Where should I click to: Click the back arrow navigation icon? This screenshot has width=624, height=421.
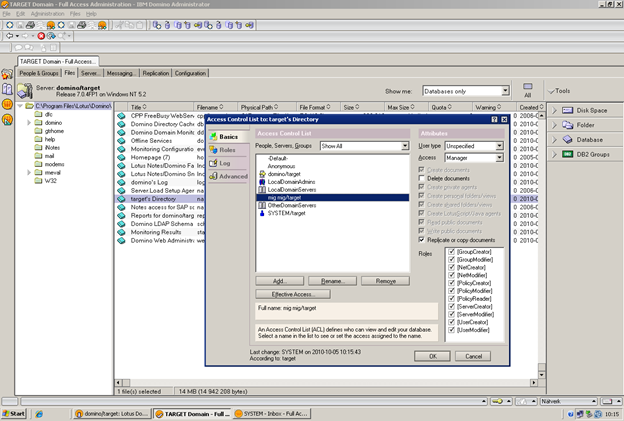[x=10, y=36]
